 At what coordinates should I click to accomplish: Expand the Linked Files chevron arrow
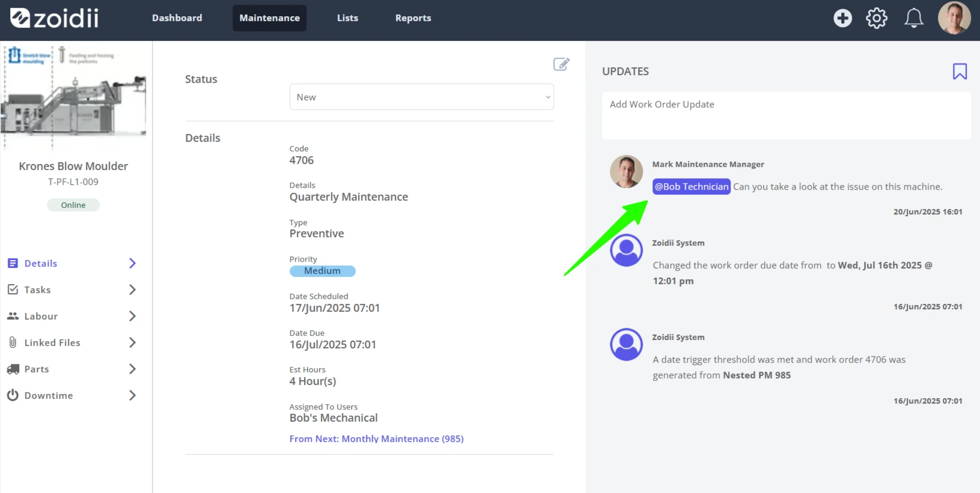pos(133,342)
